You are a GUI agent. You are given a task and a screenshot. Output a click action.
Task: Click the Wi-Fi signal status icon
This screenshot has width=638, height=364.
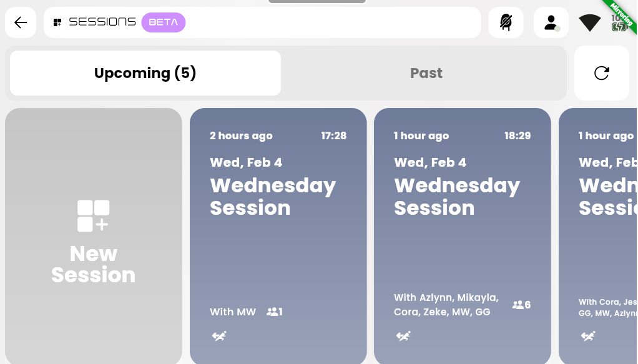pyautogui.click(x=589, y=22)
